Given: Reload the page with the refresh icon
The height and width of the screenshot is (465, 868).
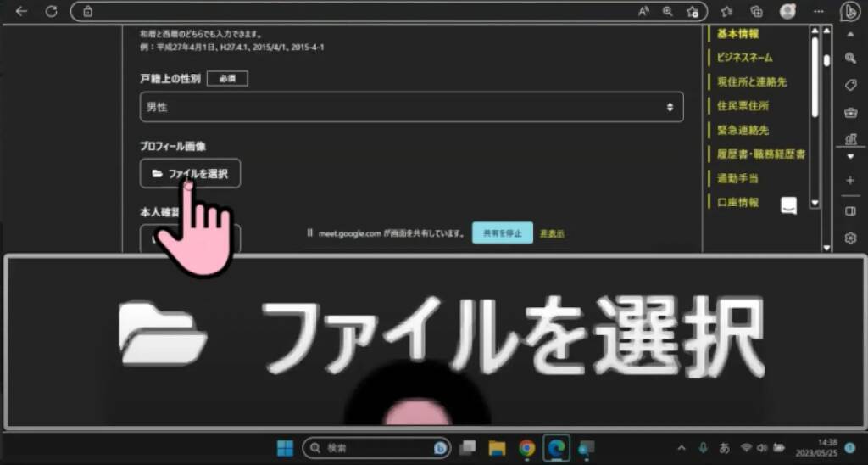Looking at the screenshot, I should point(52,11).
